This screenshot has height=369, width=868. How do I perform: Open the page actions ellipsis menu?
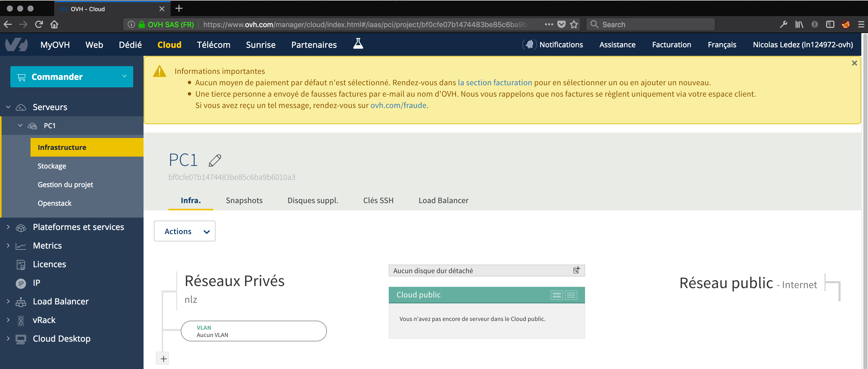pos(549,24)
